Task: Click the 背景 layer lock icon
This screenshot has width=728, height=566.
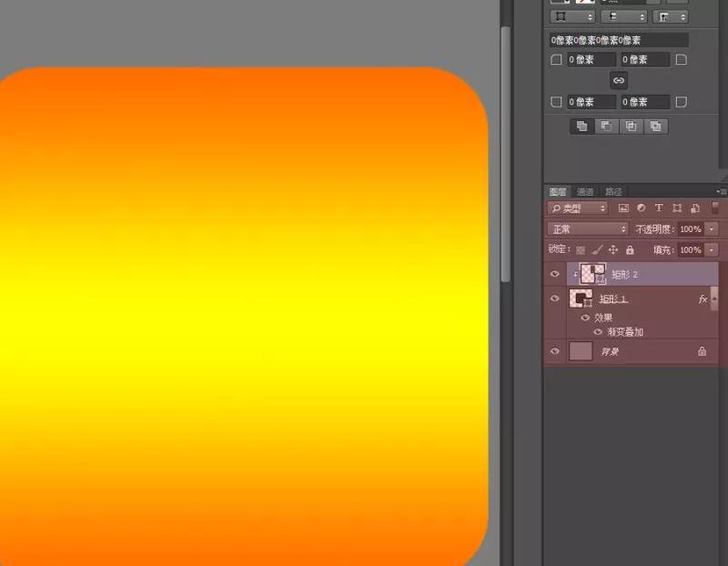Action: pos(702,351)
